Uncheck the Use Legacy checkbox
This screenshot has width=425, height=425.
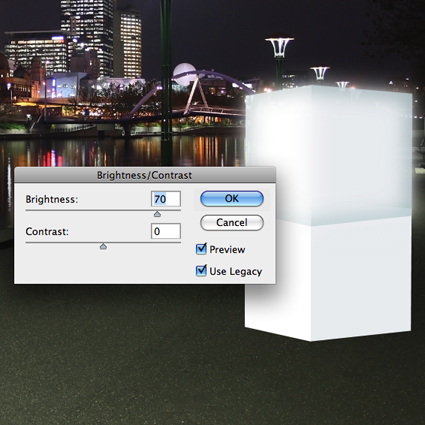click(x=201, y=270)
